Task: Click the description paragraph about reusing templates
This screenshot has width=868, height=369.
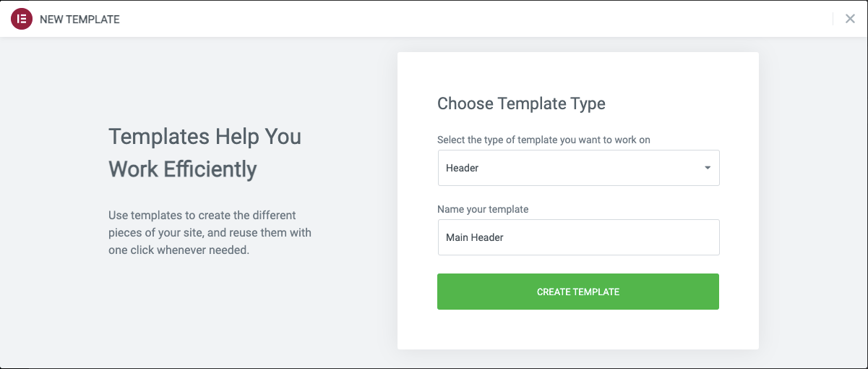Action: tap(210, 233)
